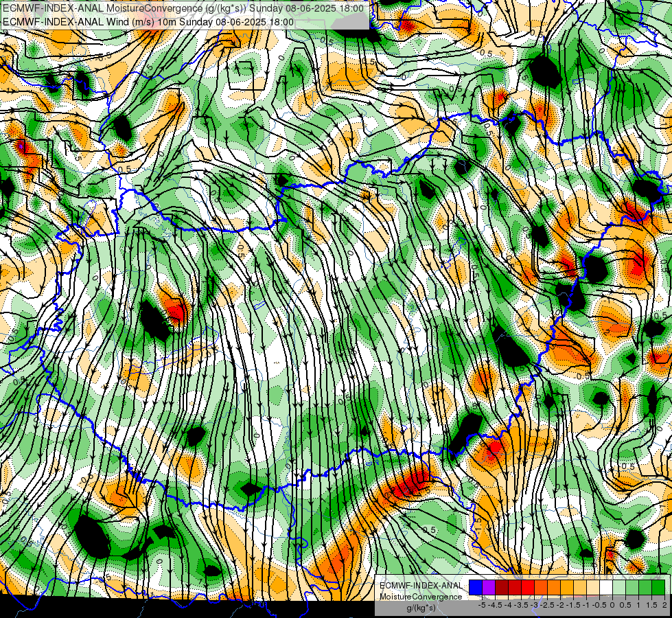
Task: Click the -3.5 tick label on legend
Action: point(521,605)
